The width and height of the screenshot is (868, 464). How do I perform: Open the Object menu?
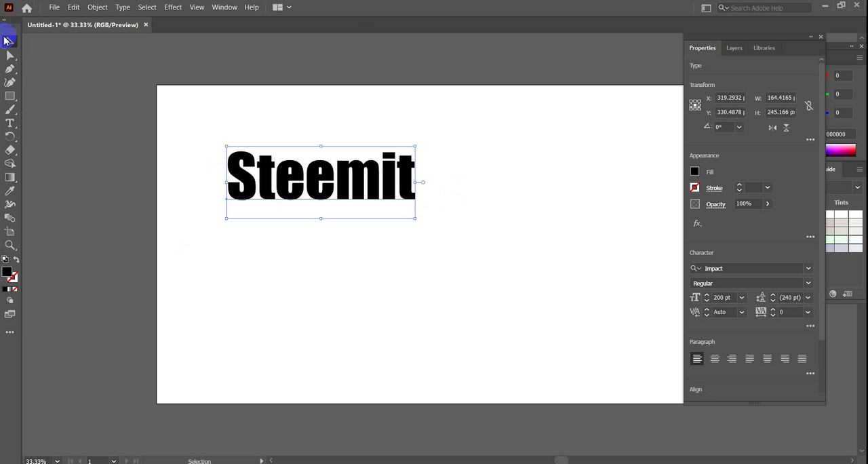pos(98,7)
